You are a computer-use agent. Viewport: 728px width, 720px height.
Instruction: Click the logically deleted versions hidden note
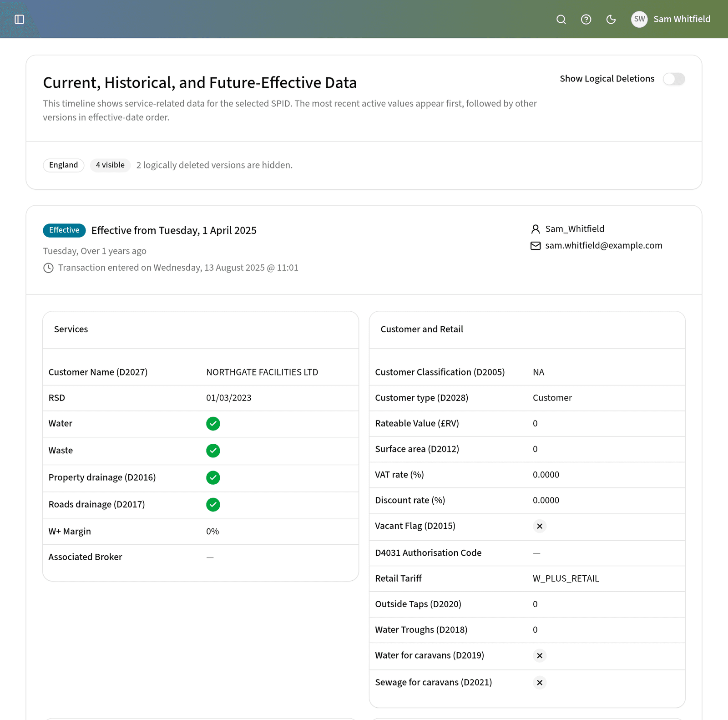point(214,165)
